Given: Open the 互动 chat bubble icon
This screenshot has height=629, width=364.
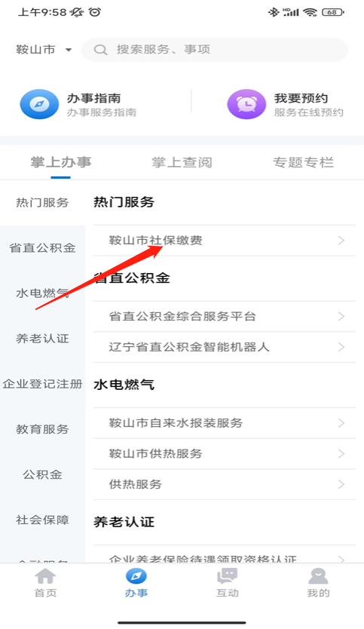Looking at the screenshot, I should (228, 577).
